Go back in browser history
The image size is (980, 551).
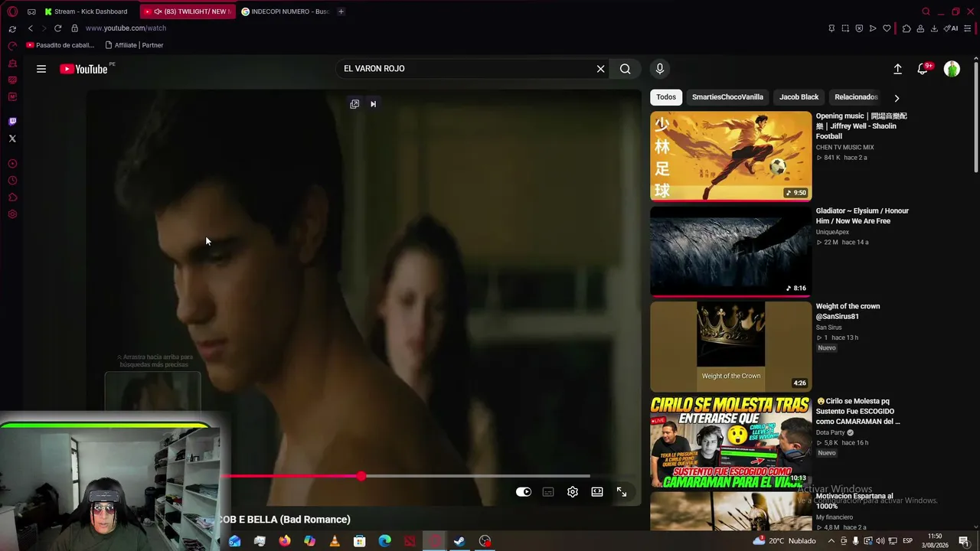[31, 28]
